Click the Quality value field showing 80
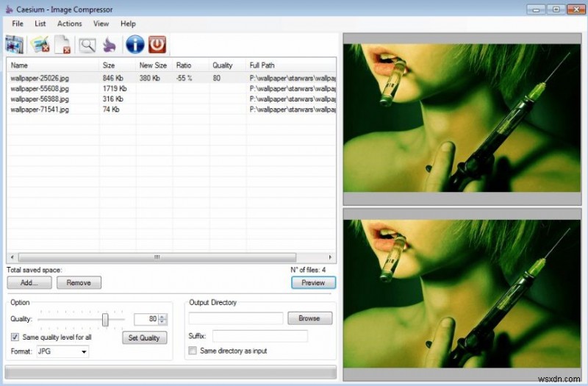588x386 pixels. click(x=146, y=319)
